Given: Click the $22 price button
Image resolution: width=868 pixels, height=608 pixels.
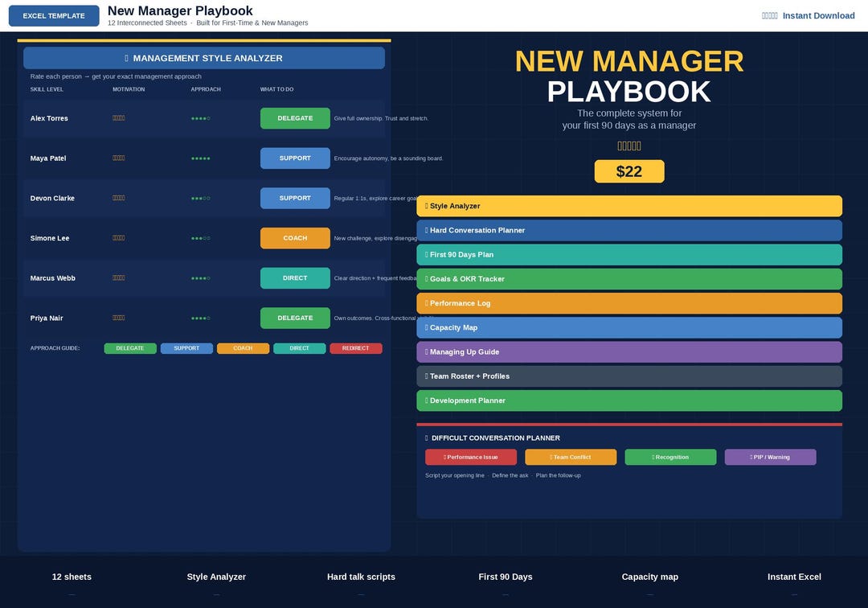Looking at the screenshot, I should tap(629, 171).
